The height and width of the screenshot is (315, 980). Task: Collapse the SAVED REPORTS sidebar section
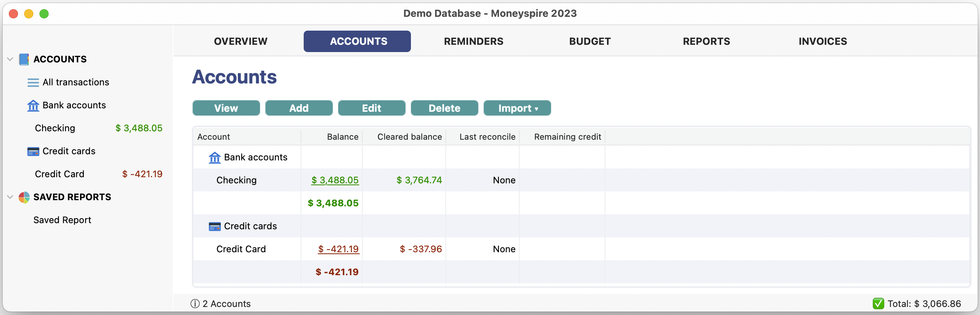(10, 197)
